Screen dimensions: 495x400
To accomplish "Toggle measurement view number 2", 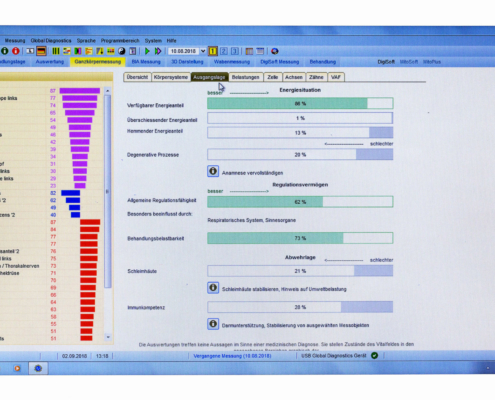I will point(224,51).
